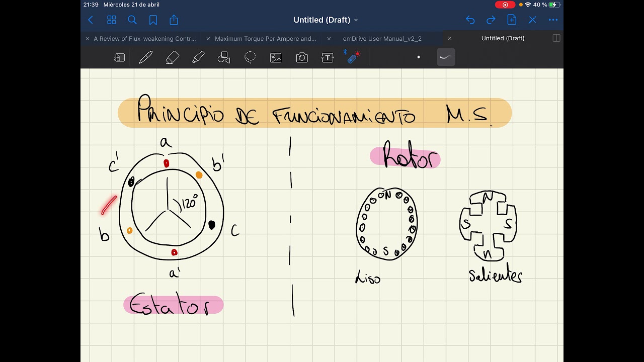Undo the last stroke

click(x=470, y=20)
